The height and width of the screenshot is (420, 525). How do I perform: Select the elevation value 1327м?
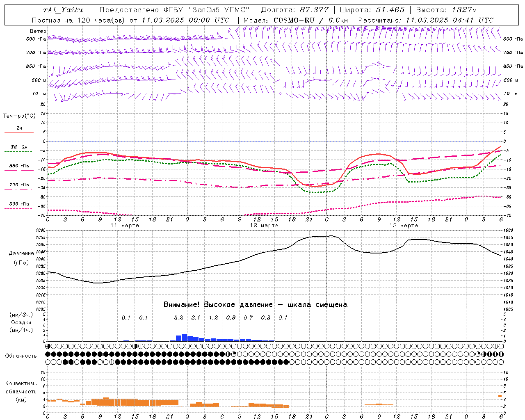click(x=463, y=10)
